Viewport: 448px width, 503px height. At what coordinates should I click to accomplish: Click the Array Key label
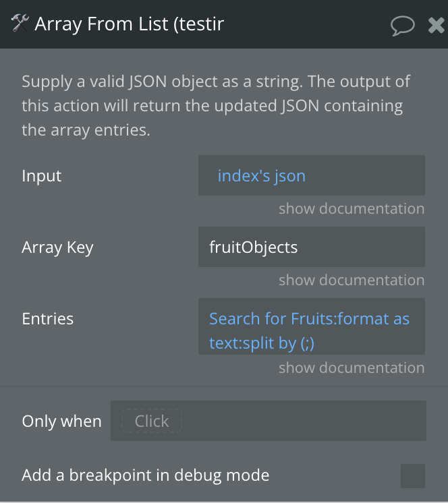click(57, 247)
